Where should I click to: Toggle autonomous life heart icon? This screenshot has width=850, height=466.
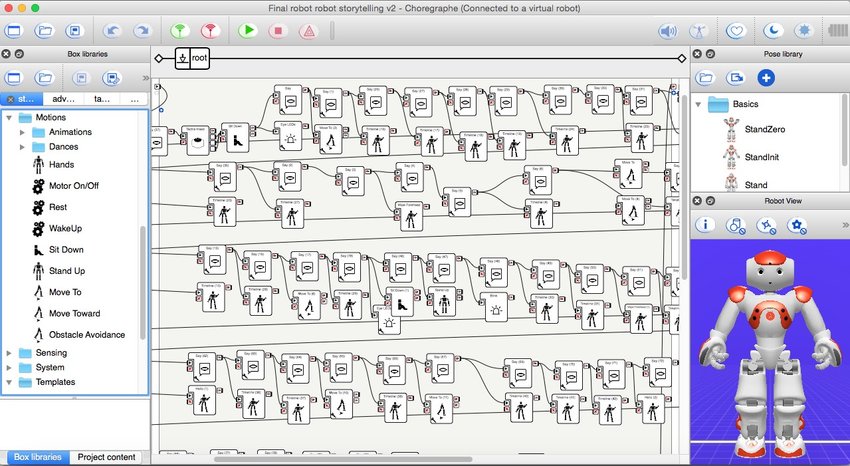[x=736, y=31]
